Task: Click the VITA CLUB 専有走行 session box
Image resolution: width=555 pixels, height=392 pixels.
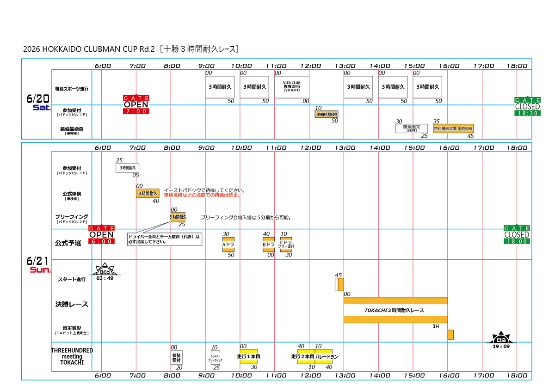Action: coord(292,87)
